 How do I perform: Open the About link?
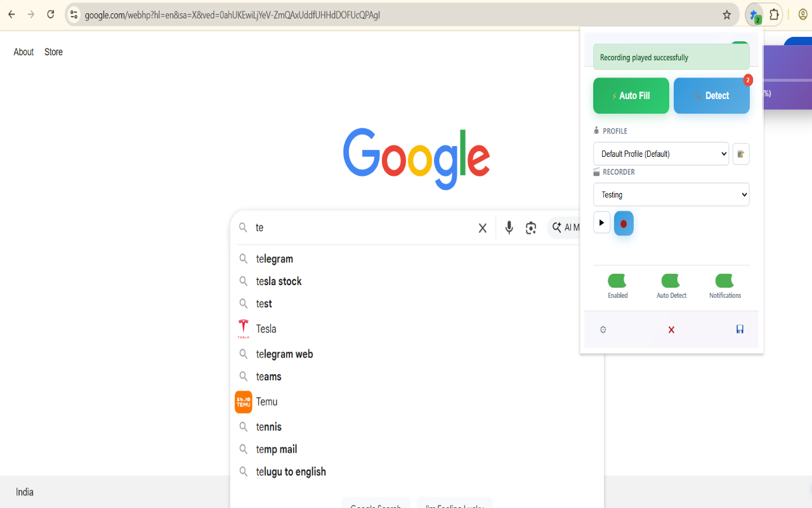[x=23, y=52]
